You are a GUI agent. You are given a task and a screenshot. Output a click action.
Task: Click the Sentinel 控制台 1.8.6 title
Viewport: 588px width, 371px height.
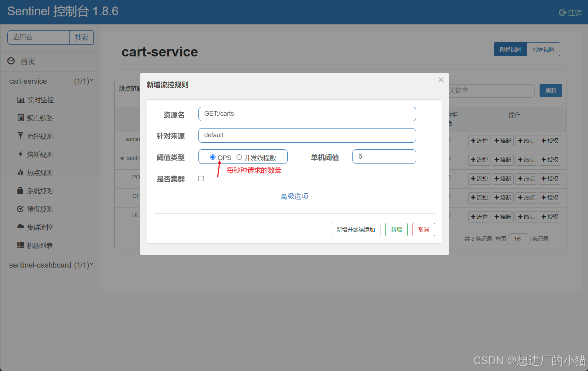coord(63,11)
